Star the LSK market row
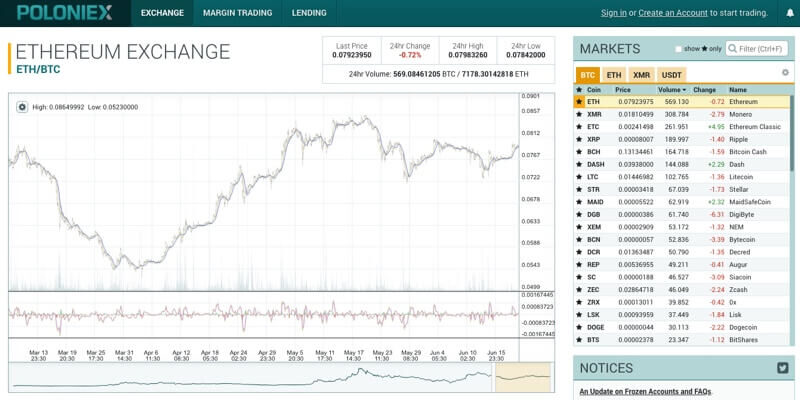The image size is (800, 400). (579, 315)
